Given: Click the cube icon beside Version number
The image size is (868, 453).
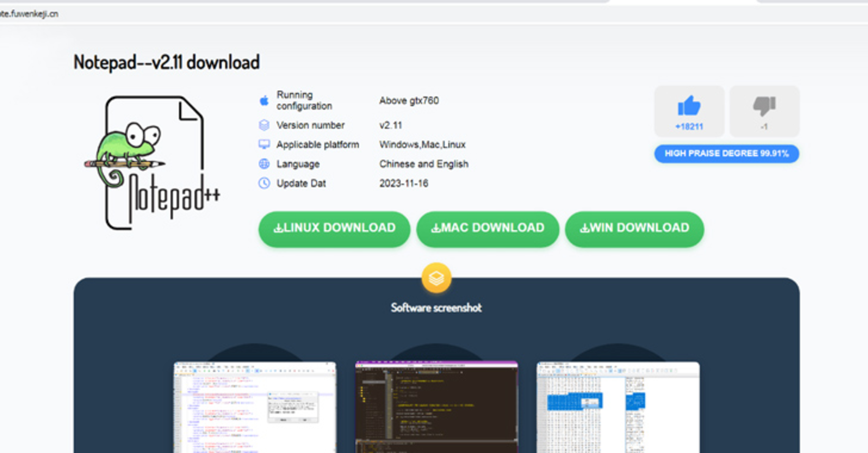Looking at the screenshot, I should click(264, 125).
